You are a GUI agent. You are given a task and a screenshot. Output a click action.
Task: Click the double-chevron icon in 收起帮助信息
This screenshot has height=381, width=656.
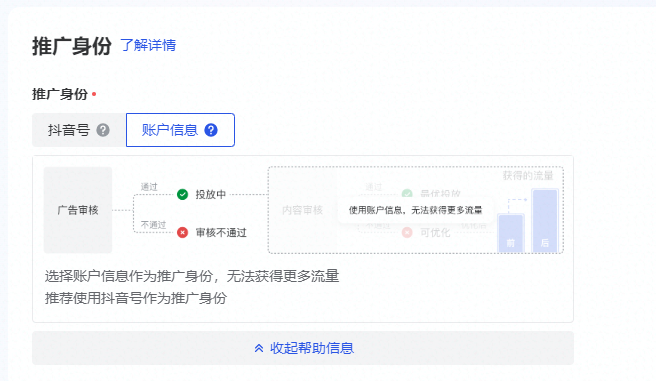click(x=259, y=348)
